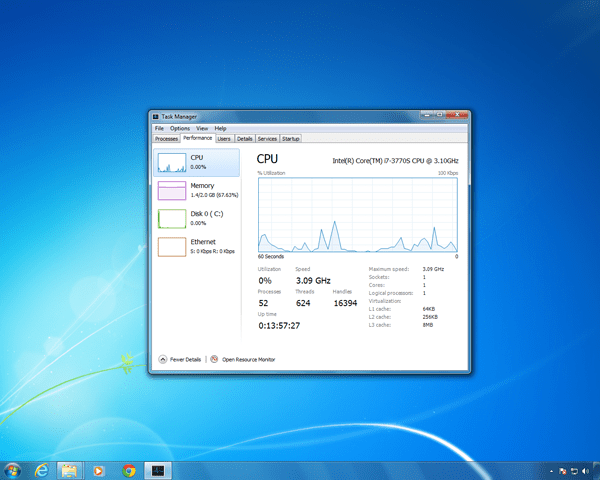This screenshot has height=480, width=600.
Task: Click the '16394' handles count
Action: [x=345, y=303]
